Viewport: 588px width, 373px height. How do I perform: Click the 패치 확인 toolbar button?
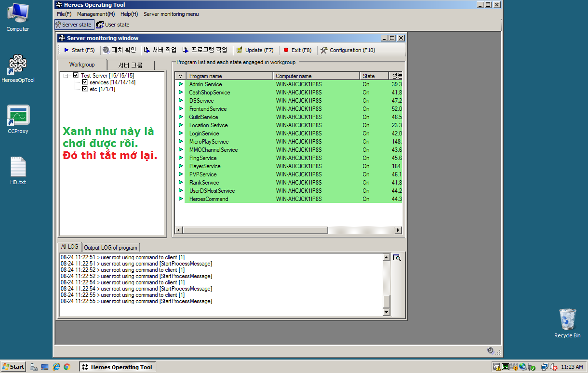click(120, 50)
